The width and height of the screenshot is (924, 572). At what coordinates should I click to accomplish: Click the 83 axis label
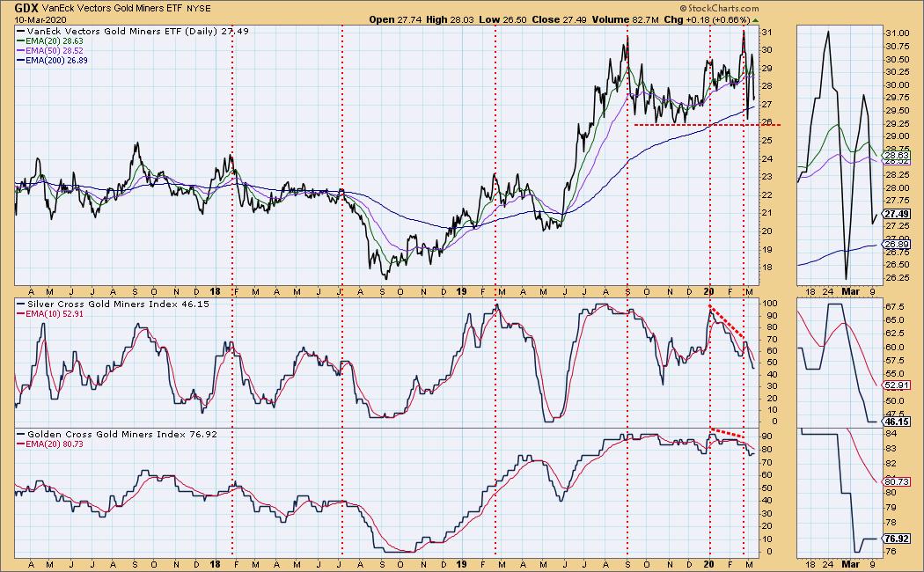[x=891, y=448]
